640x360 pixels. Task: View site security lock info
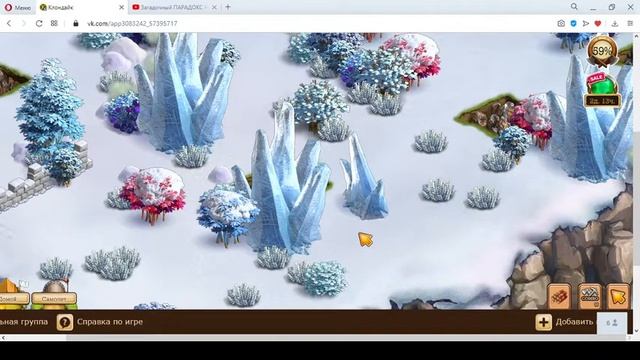[x=76, y=23]
